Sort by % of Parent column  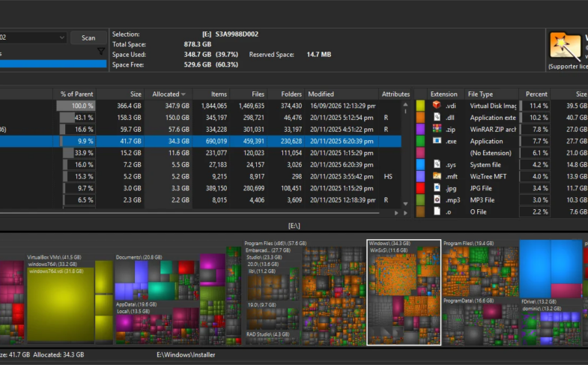coord(74,94)
